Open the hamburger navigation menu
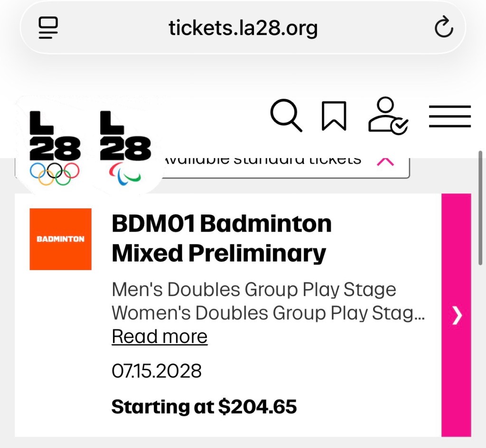Image resolution: width=486 pixels, height=448 pixels. tap(449, 116)
